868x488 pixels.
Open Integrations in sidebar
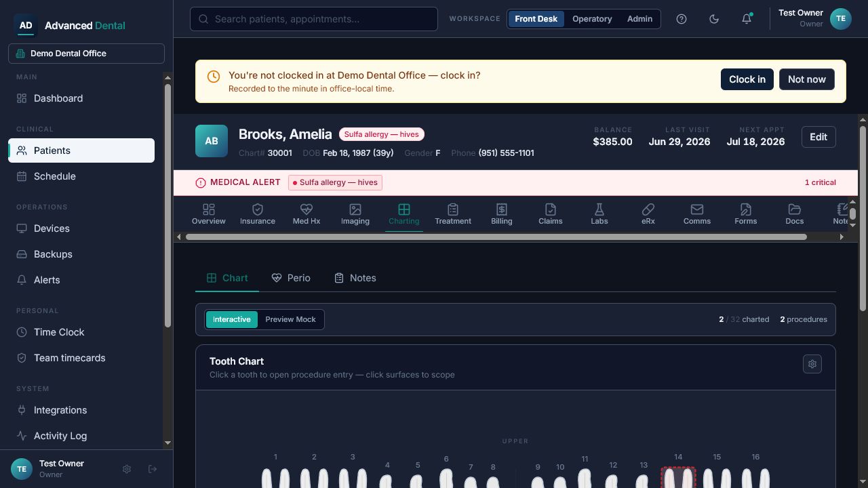tap(81, 410)
